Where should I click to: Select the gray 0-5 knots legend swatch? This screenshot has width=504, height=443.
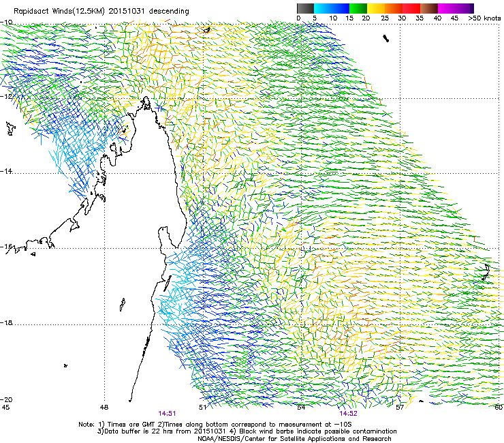pos(305,8)
